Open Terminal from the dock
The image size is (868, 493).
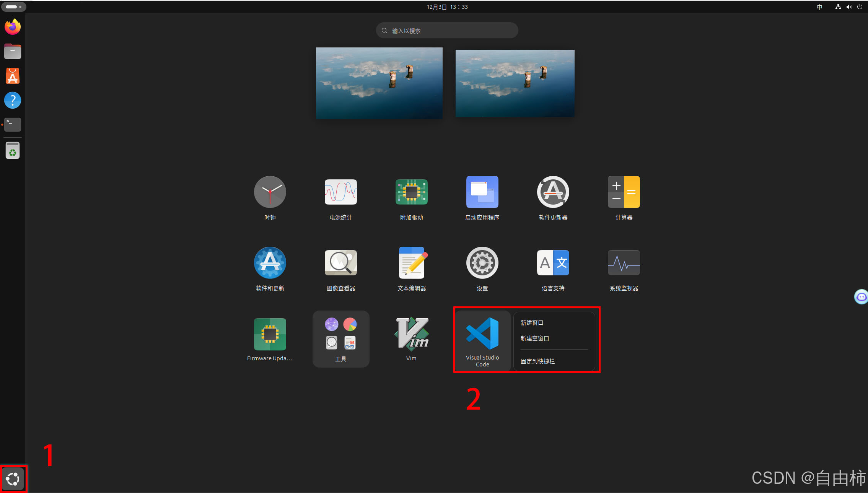[x=13, y=125]
